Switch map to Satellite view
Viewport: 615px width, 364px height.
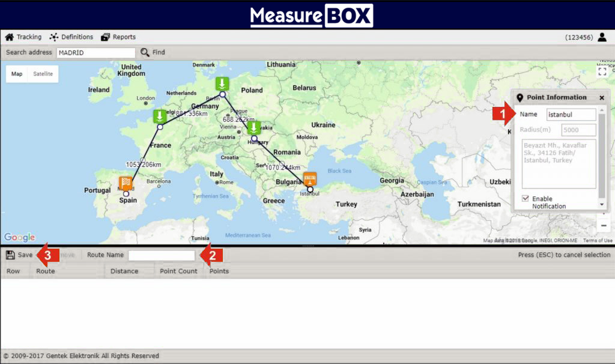[x=43, y=74]
